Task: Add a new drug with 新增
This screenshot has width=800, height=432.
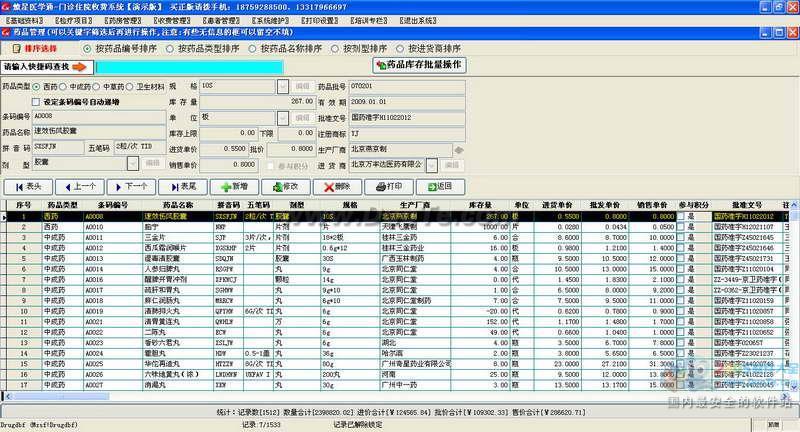Action: tap(235, 187)
